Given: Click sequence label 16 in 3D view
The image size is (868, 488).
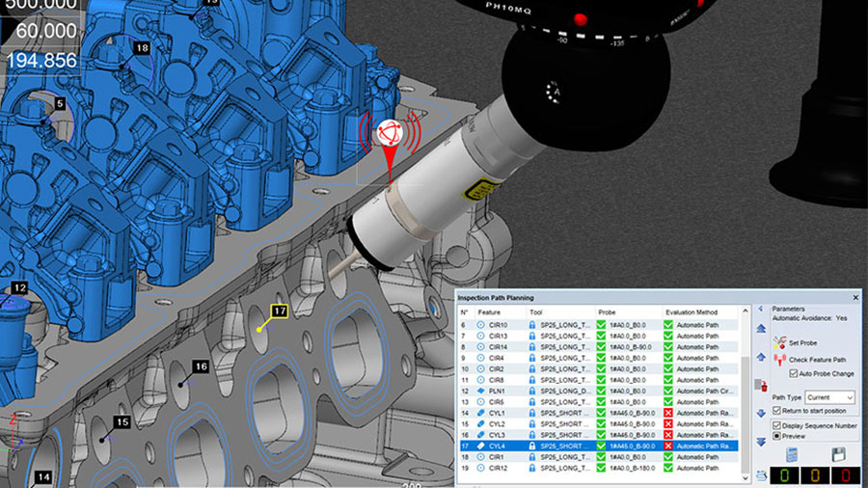Looking at the screenshot, I should click(x=201, y=366).
